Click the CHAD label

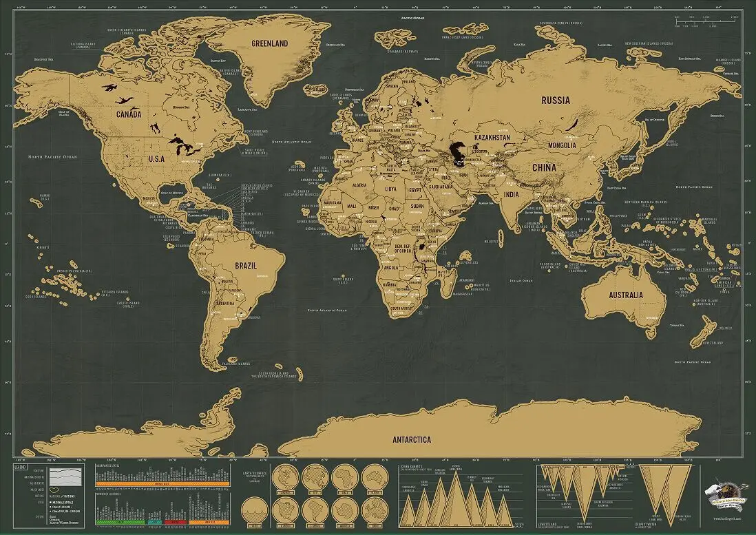tap(395, 209)
